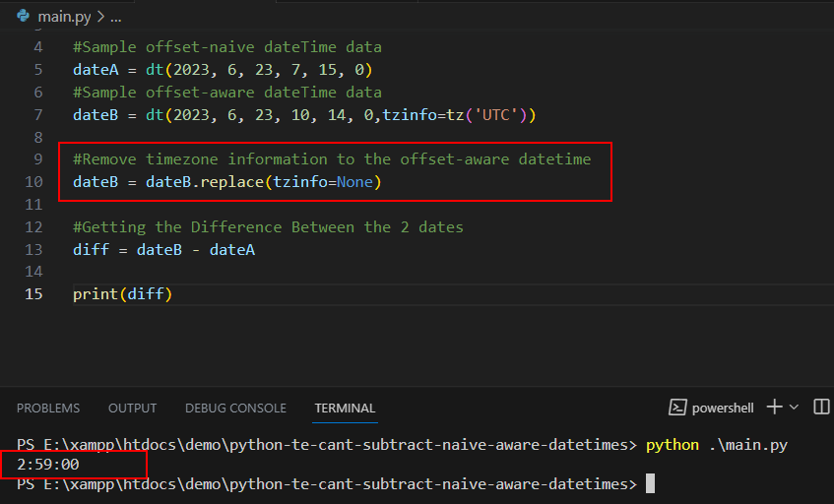Click the powershell terminal icon
Screen dimensions: 834x504
[677, 408]
